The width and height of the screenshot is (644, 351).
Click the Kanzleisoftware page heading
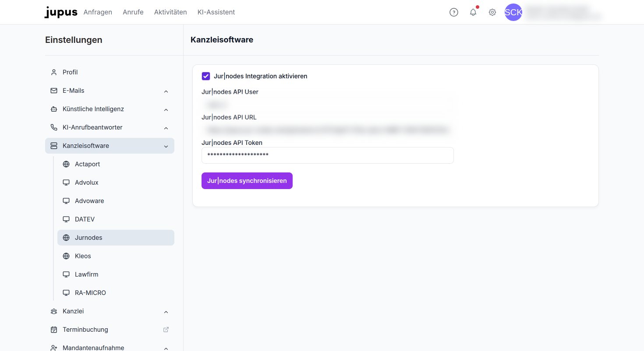[x=222, y=40]
